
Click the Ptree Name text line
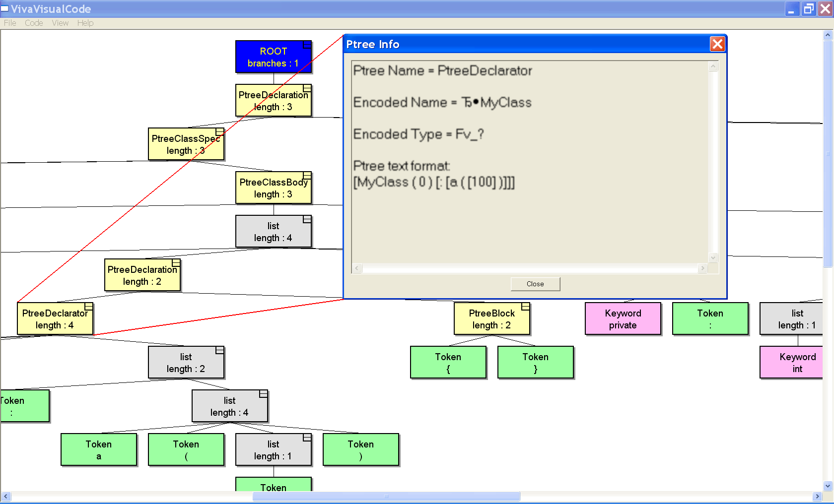[442, 71]
